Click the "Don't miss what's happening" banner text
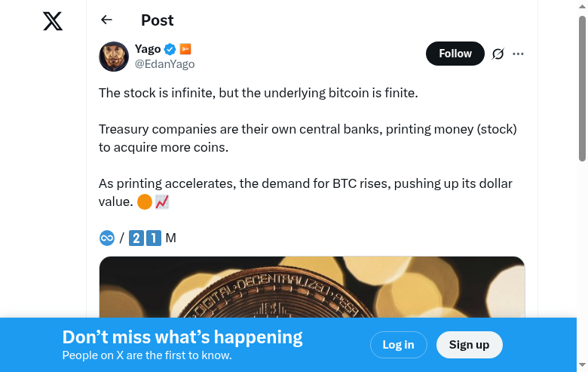The image size is (588, 372). point(182,337)
